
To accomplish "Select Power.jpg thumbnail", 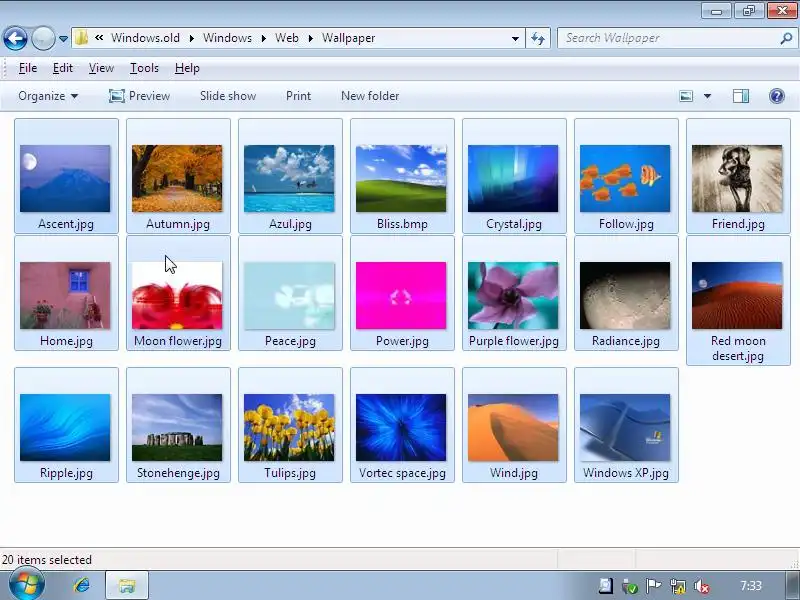I will click(x=402, y=293).
